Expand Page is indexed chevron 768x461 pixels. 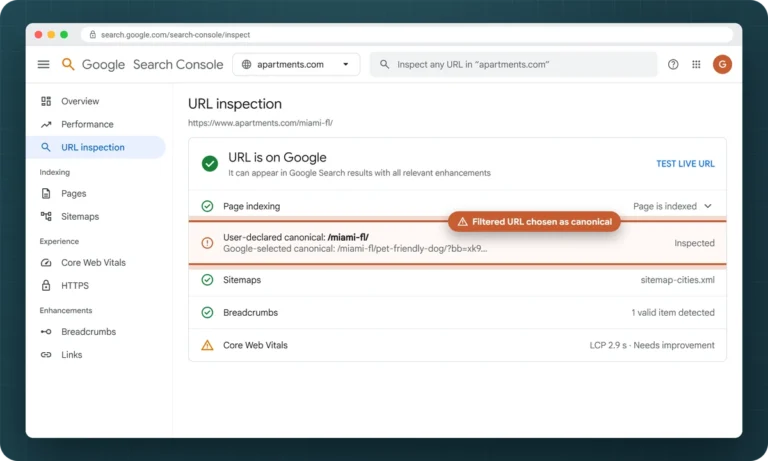tap(708, 206)
